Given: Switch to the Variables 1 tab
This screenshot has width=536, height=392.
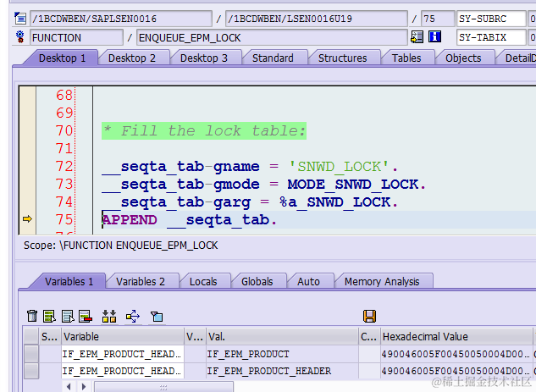Looking at the screenshot, I should [69, 282].
